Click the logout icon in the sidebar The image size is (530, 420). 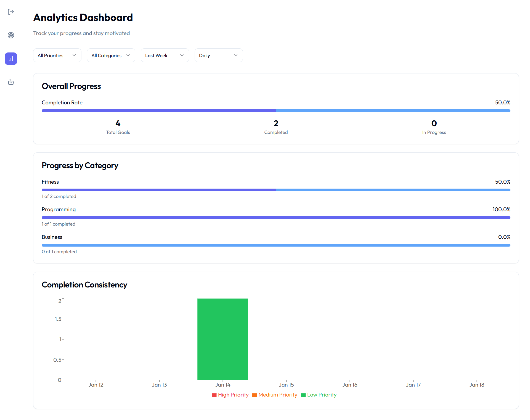[11, 12]
